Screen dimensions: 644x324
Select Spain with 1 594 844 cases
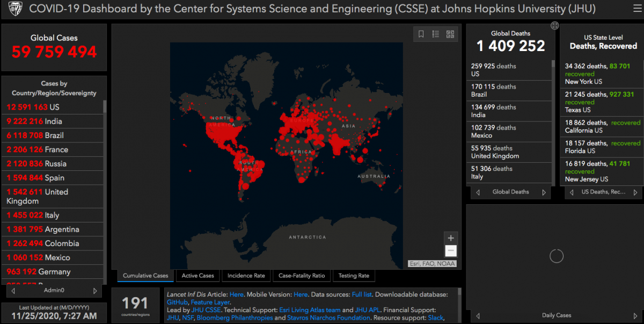tap(52, 177)
